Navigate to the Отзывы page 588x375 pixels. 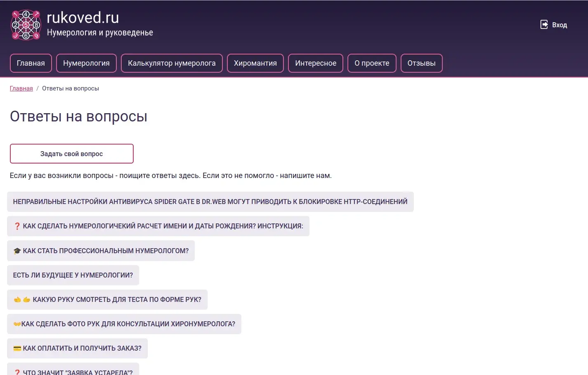tap(421, 63)
